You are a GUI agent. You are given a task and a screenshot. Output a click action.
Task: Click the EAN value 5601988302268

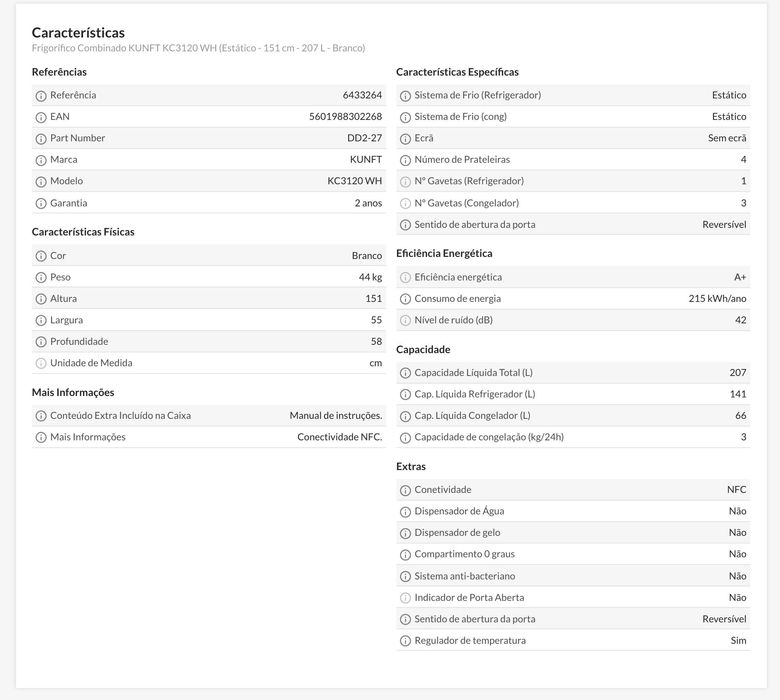pos(345,117)
